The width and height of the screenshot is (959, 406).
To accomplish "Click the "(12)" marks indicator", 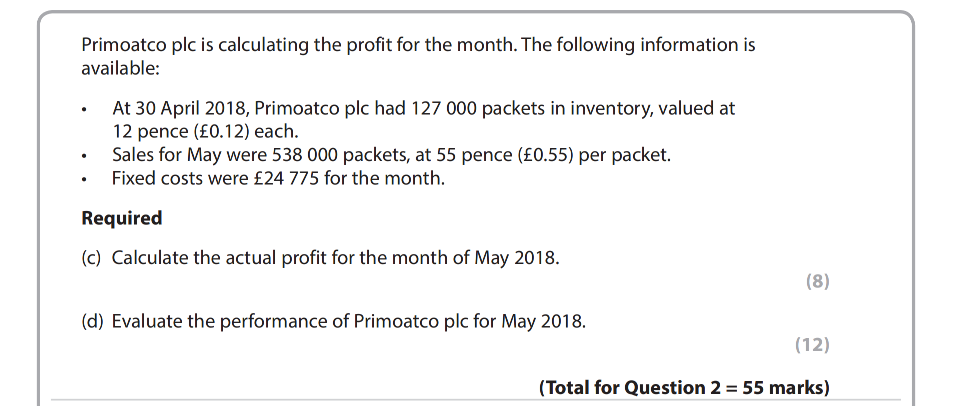I will [812, 345].
